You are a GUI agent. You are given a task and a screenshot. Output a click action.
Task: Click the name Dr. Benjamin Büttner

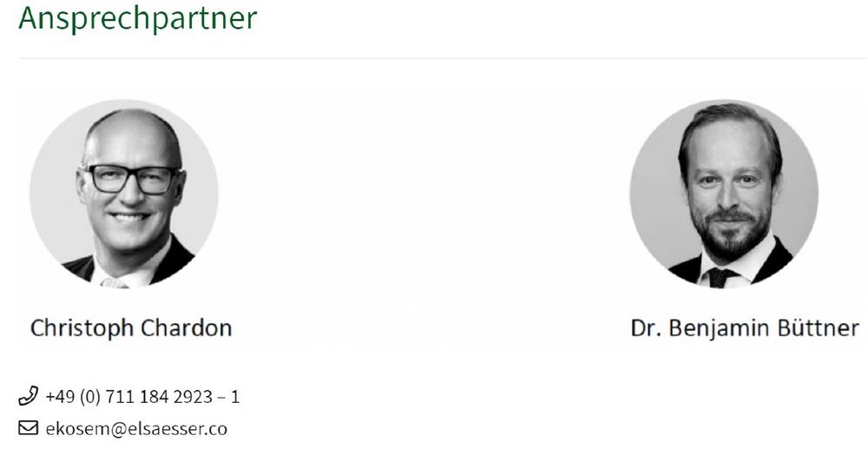click(x=745, y=328)
